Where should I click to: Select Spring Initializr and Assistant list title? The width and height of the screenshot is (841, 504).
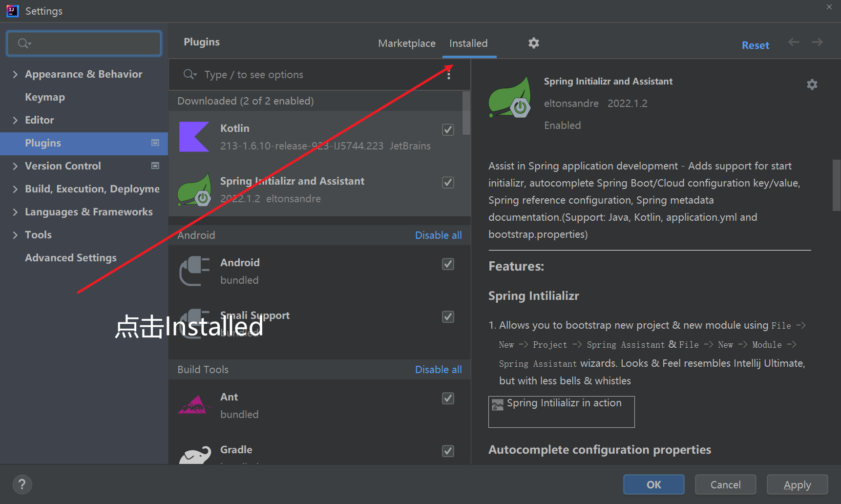[292, 181]
